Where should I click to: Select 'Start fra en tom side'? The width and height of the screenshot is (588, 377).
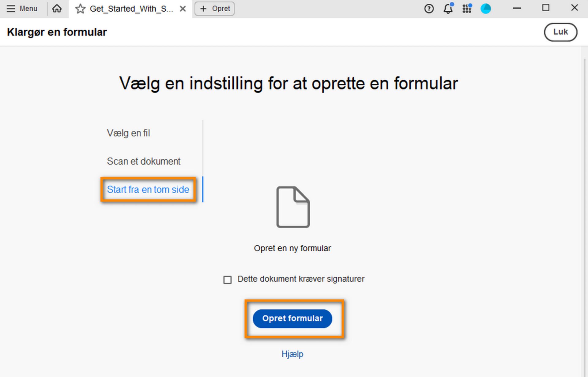tap(148, 189)
